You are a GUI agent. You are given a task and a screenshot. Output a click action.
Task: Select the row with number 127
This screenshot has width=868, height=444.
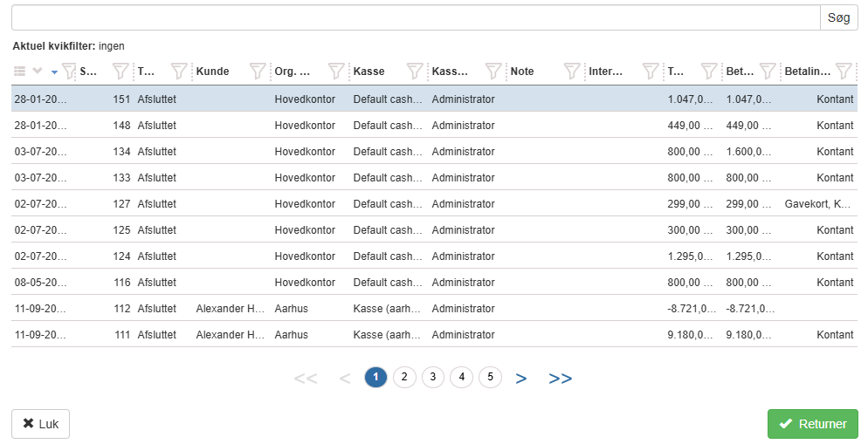coord(435,203)
